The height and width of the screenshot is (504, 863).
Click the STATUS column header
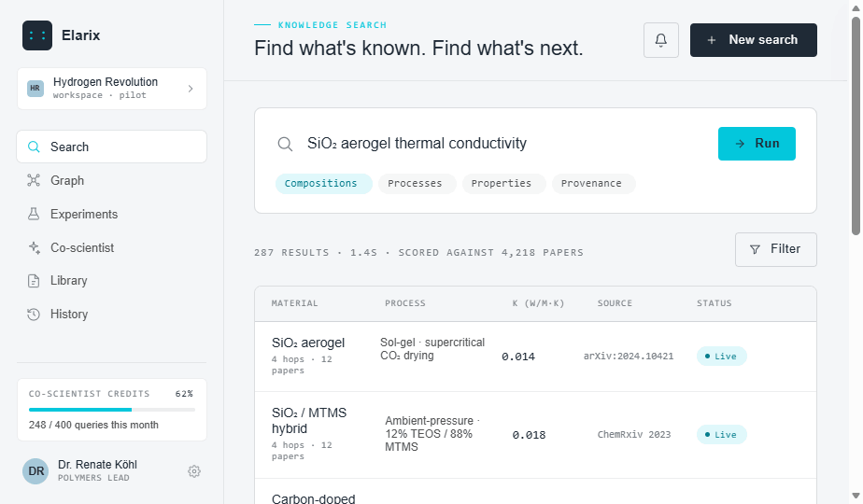tap(714, 303)
